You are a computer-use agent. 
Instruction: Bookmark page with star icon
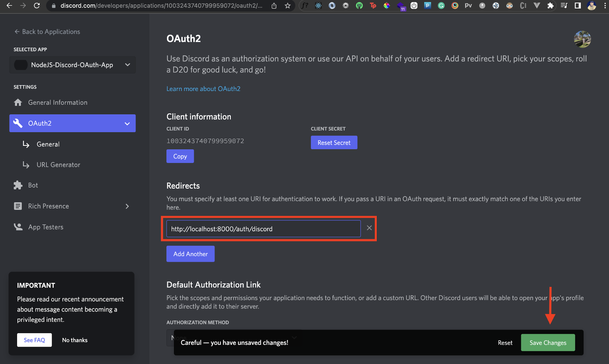coord(287,5)
